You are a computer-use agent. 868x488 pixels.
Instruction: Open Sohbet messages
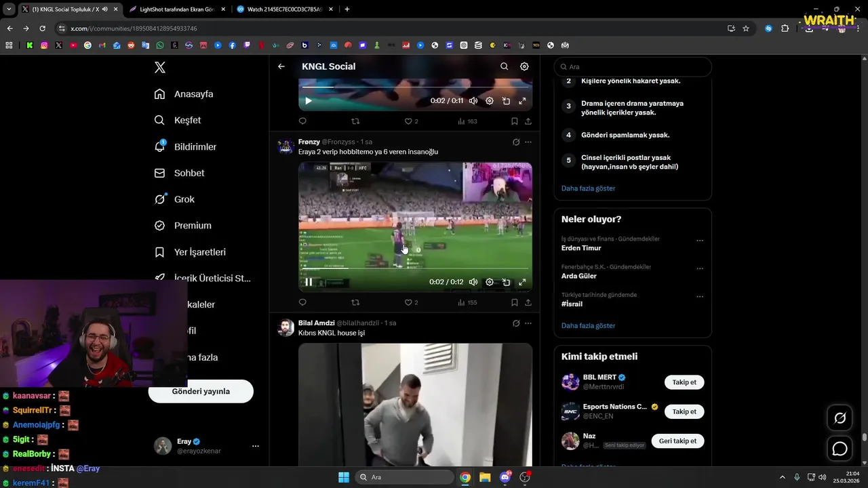point(179,173)
